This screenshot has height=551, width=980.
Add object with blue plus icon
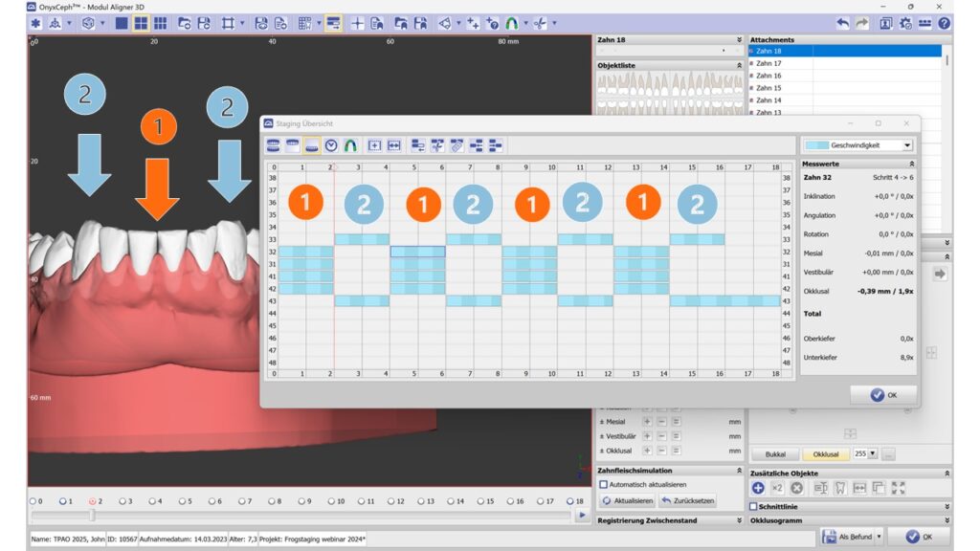(x=758, y=488)
